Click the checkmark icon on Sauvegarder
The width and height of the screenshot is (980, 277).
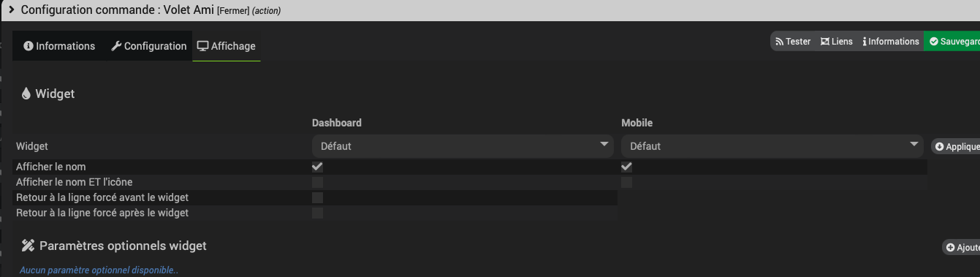(933, 42)
